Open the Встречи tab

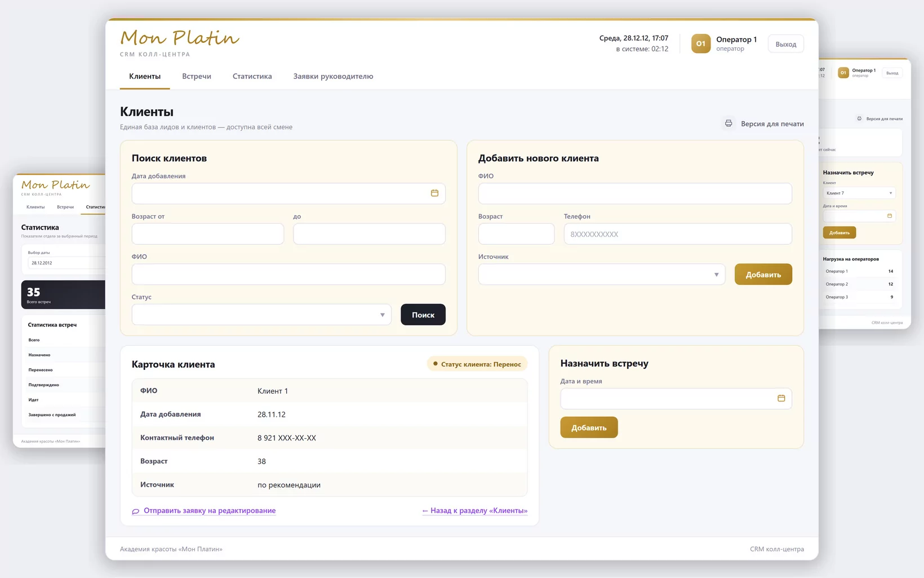197,76
